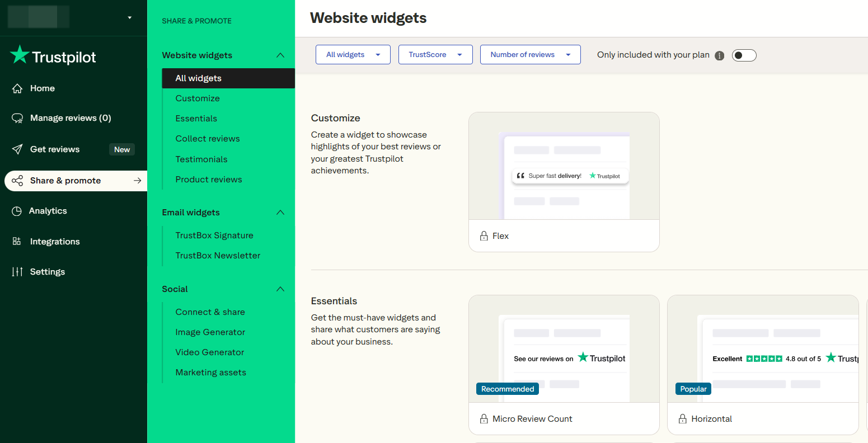Click the lock icon beside Flex
This screenshot has height=443, width=868.
(484, 236)
